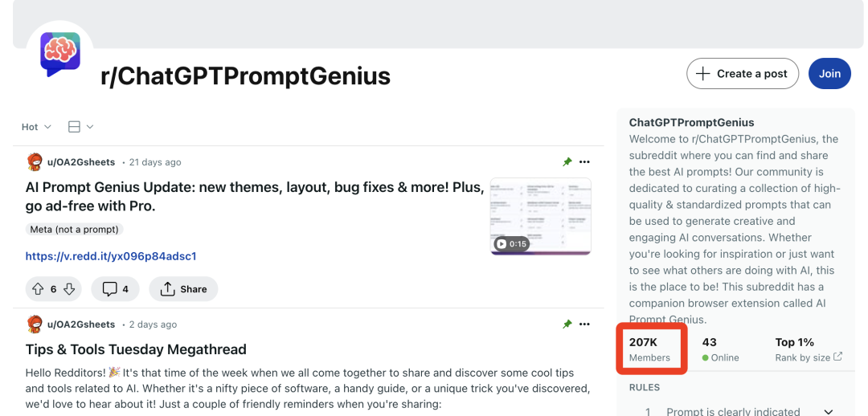Share the AI Prompt Genius Update post
The width and height of the screenshot is (868, 416).
[183, 289]
